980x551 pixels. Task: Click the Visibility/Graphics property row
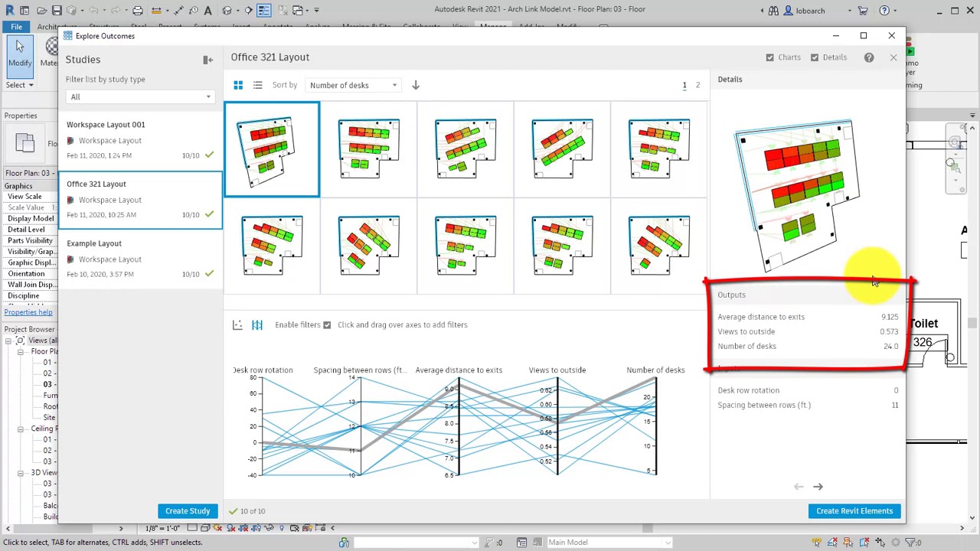click(x=29, y=252)
